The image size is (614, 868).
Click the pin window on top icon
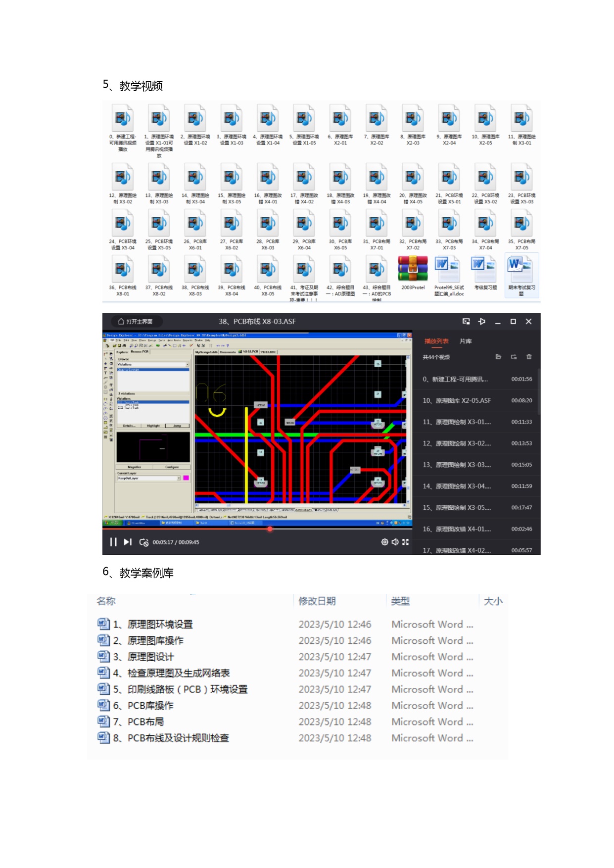481,322
